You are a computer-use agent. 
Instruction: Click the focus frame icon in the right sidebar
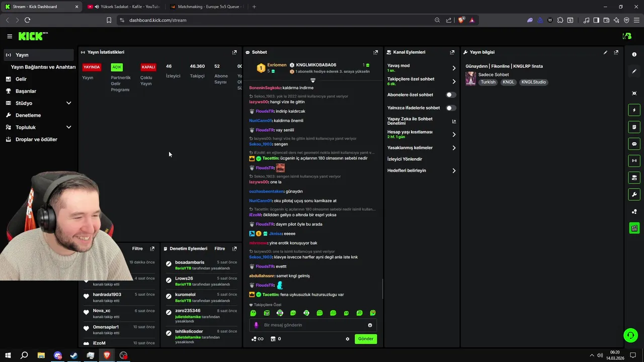[634, 93]
